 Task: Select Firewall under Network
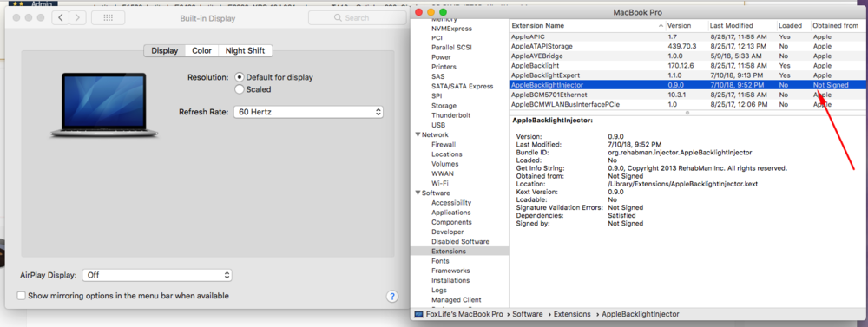click(444, 144)
